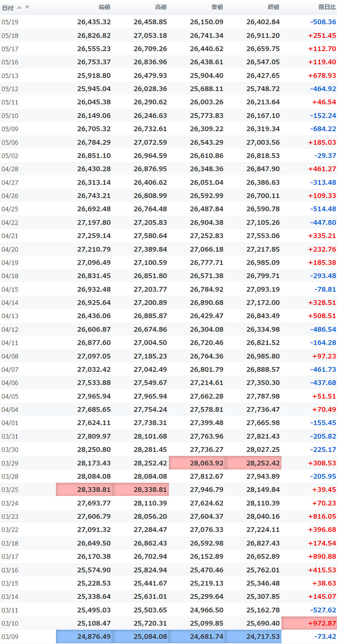Viewport: 337px width, 644px height.
Task: Click the 04/04 date cell
Action: (x=10, y=410)
